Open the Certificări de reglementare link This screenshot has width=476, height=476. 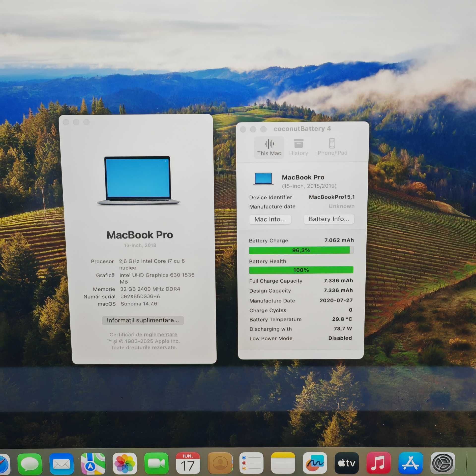click(x=143, y=334)
